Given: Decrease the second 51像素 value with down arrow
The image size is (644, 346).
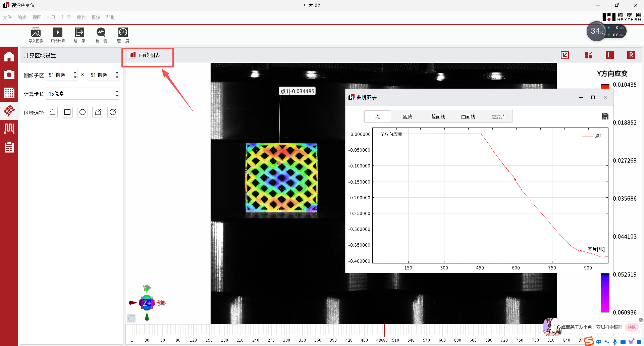Looking at the screenshot, I should tap(116, 77).
